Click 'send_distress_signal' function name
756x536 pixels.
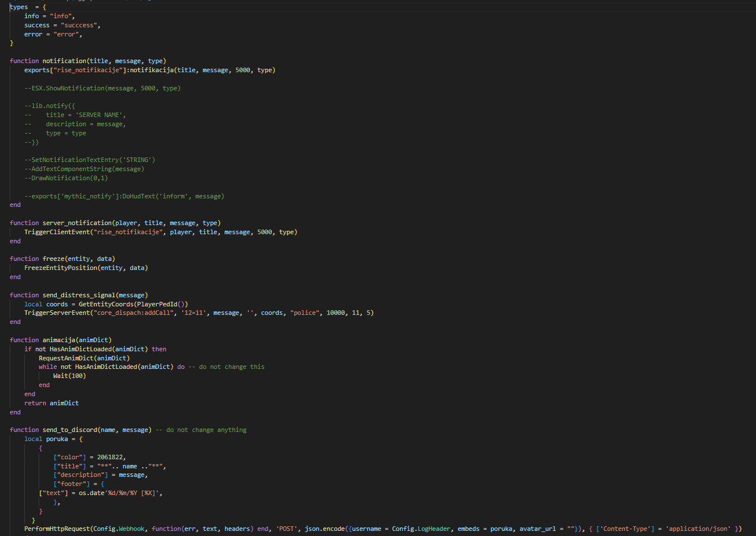(79, 295)
